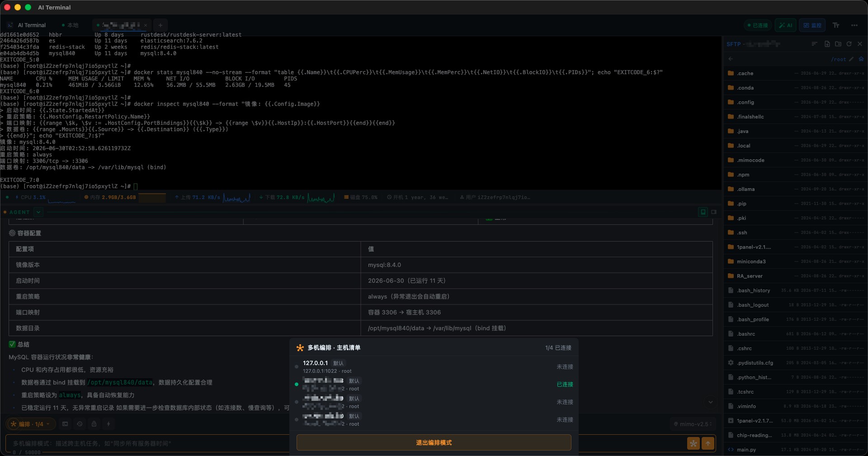Click the 镜像版本 table cell
The height and width of the screenshot is (456, 868).
[x=185, y=265]
